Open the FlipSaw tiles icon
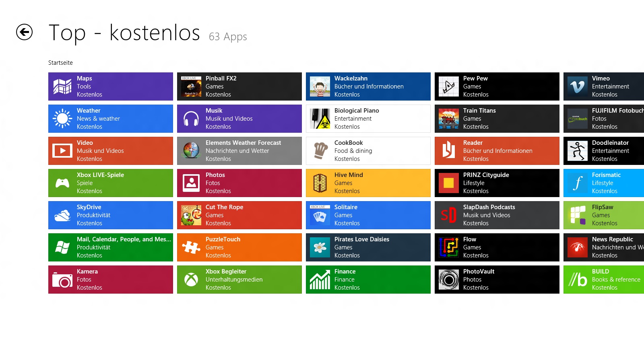This screenshot has width=644, height=362. pyautogui.click(x=578, y=215)
